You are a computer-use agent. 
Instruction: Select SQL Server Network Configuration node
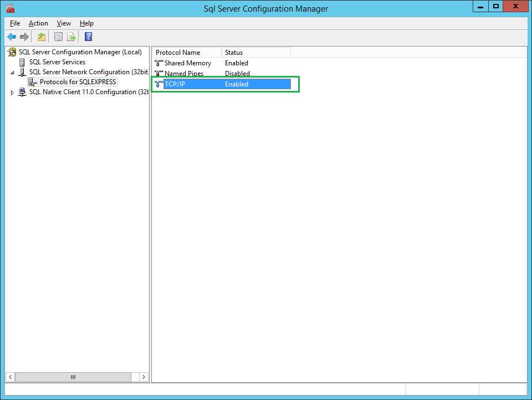click(89, 72)
